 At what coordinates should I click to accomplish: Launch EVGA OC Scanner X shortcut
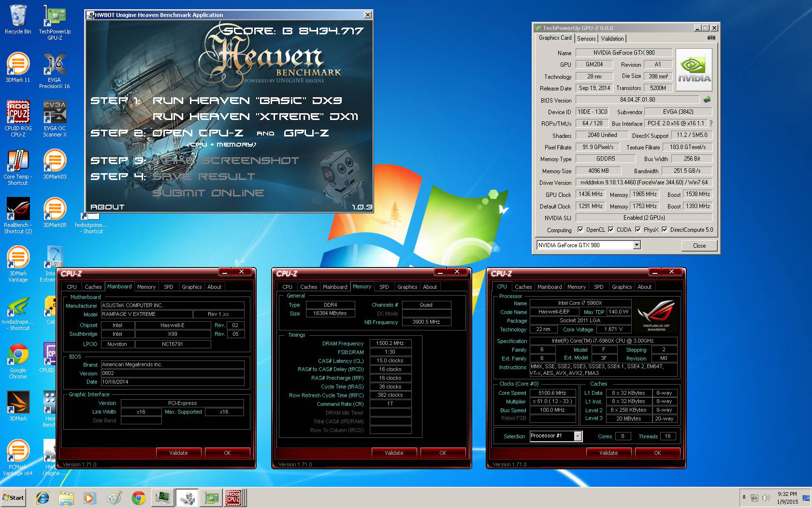55,119
